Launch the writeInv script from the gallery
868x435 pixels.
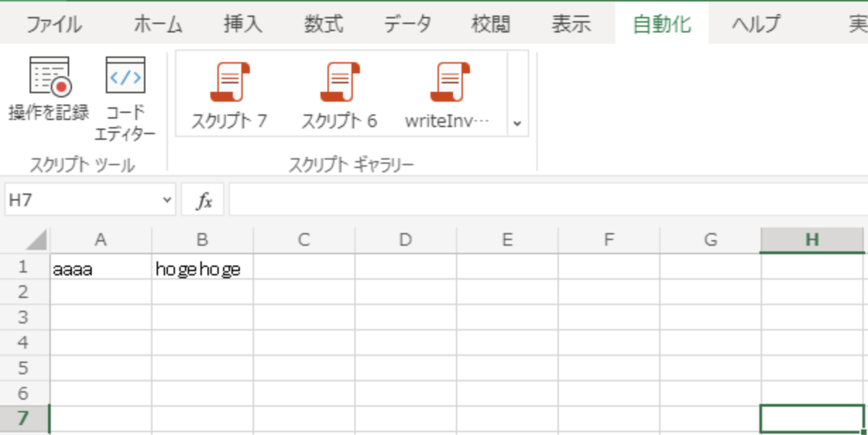pos(450,92)
